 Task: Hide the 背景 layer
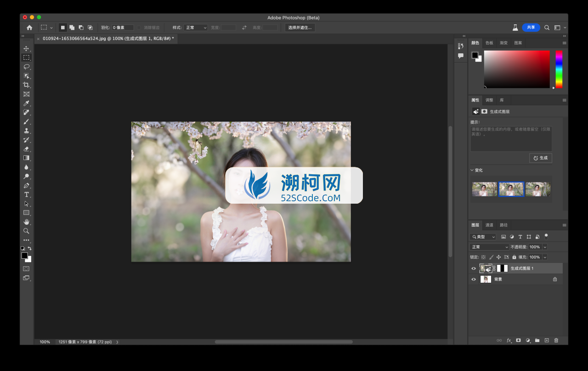point(474,279)
